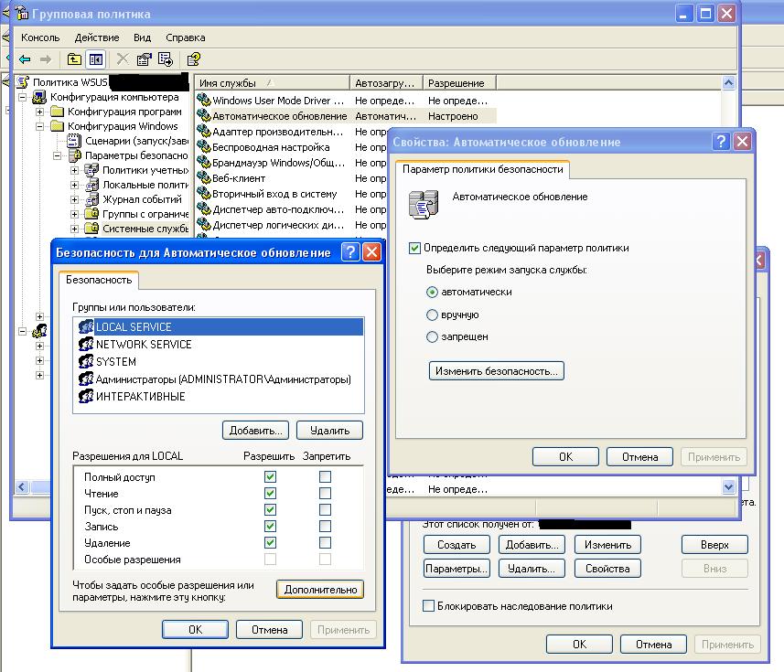Click the Windows User Mode Driver service icon
This screenshot has height=672, width=784.
[x=203, y=100]
